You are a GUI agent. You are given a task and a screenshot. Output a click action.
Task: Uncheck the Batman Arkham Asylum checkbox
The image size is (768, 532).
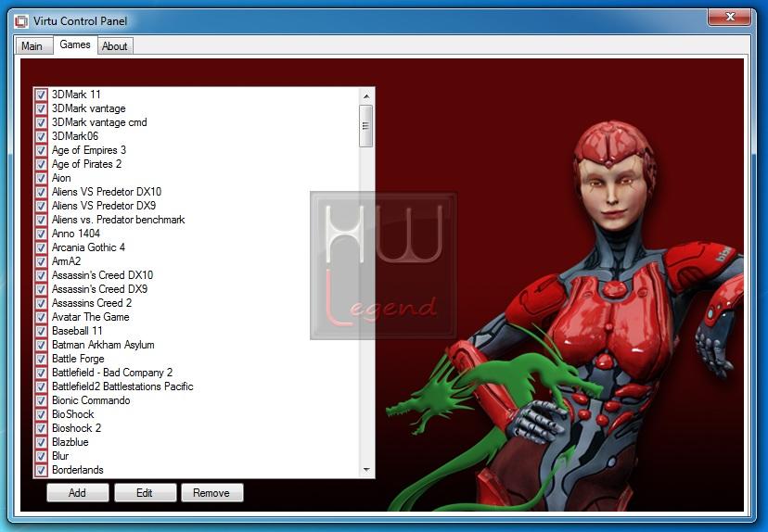coord(41,345)
